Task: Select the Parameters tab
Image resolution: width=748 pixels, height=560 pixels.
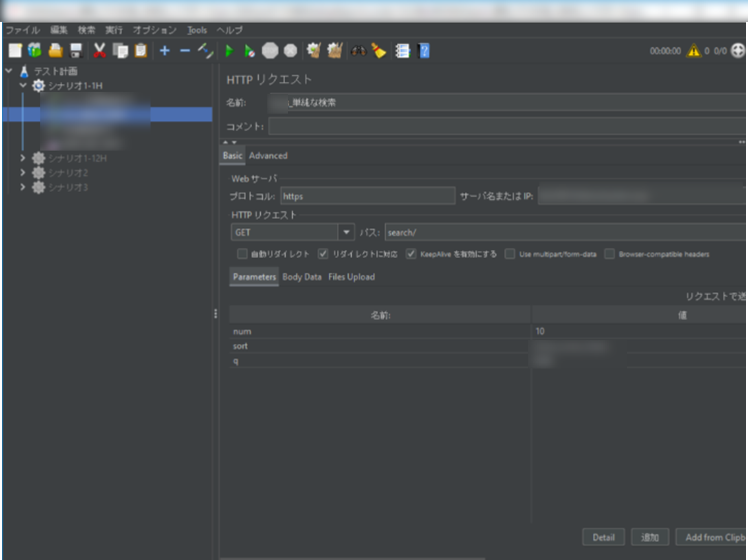Action: 254,277
